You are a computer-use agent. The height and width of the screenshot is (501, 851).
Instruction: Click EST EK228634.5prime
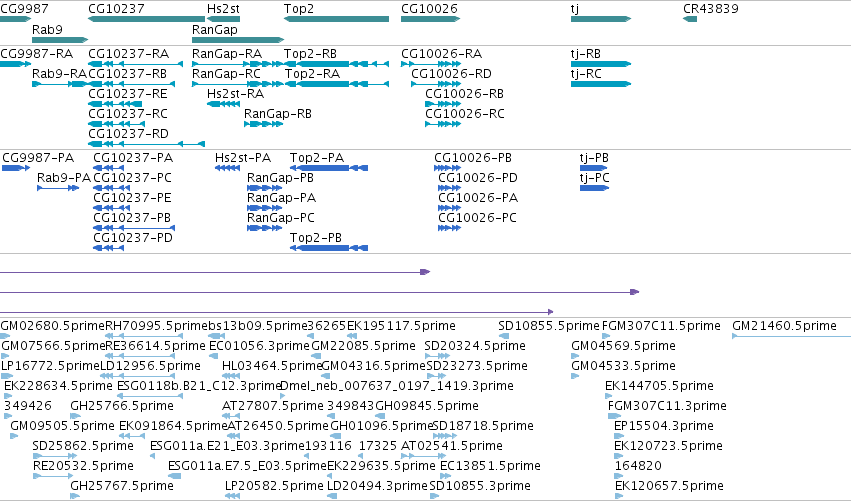click(8, 396)
